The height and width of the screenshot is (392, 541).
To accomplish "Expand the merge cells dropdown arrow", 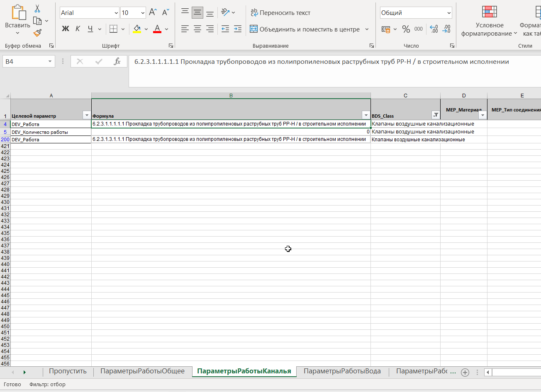I will point(367,29).
